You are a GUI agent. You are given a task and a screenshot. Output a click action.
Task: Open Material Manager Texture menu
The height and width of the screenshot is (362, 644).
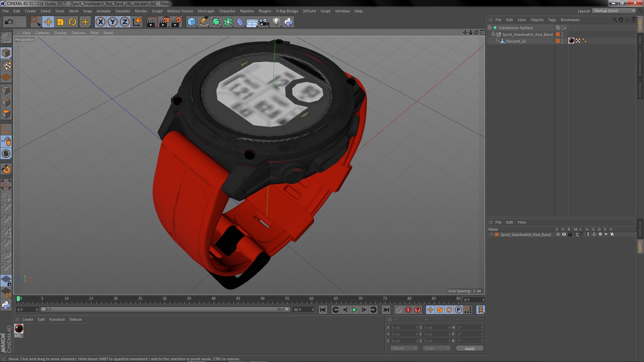pyautogui.click(x=75, y=319)
